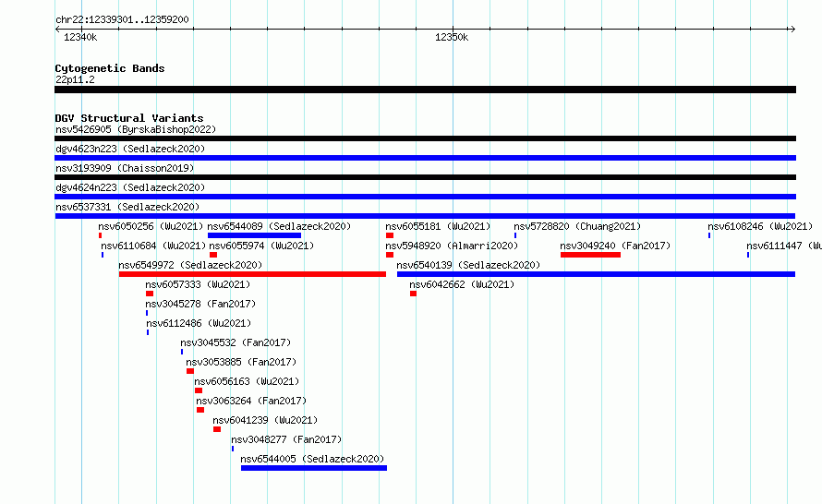Open variant nsv6041239 (Wu2021) label
This screenshot has height=504, width=822.
click(265, 420)
